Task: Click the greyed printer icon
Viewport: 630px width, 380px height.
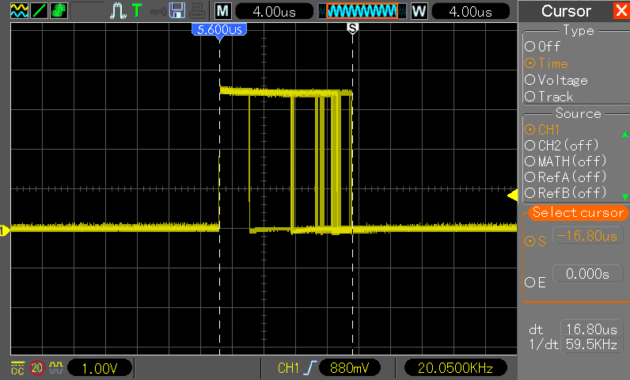Action: (x=198, y=11)
